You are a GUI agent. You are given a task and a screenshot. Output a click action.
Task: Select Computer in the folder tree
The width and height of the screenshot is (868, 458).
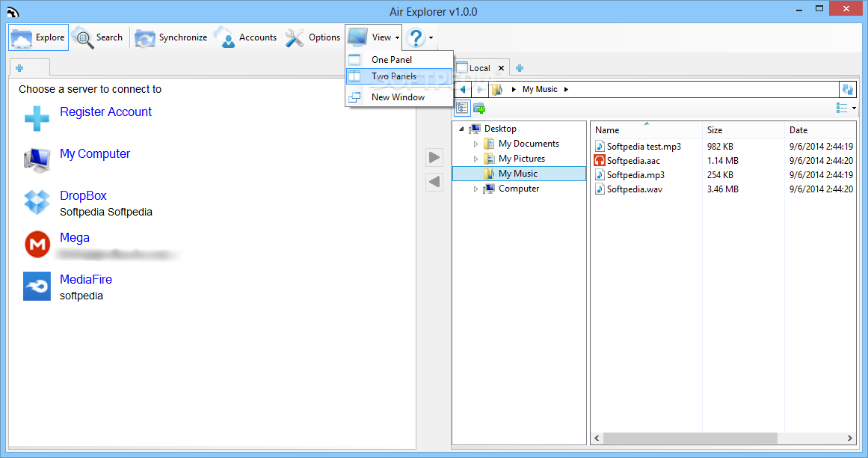tap(519, 189)
